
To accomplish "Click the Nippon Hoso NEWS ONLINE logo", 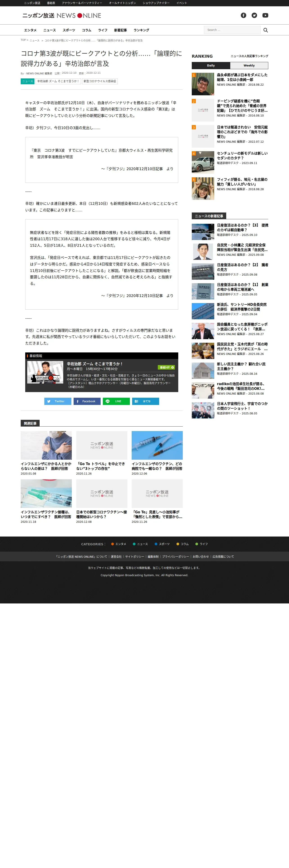I will click(x=62, y=16).
